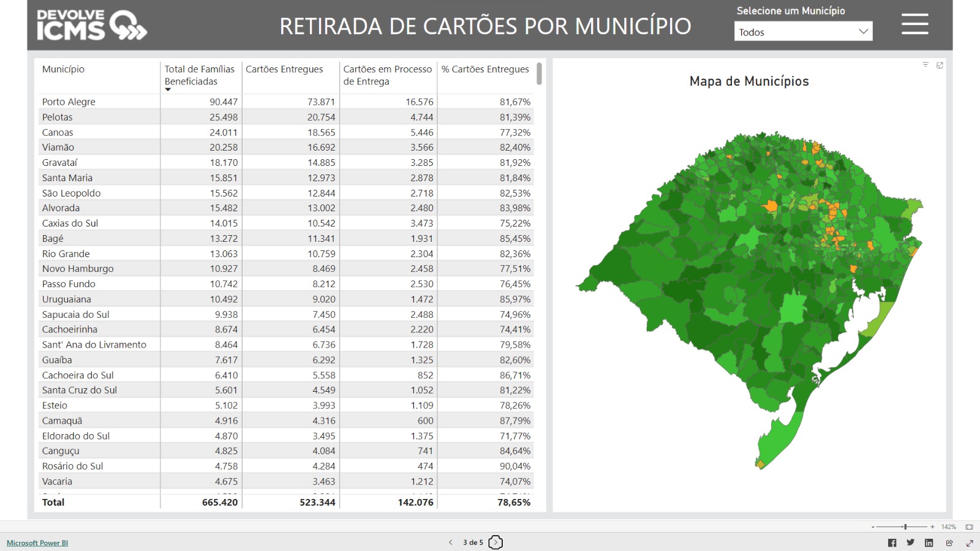Click the % Cartões Entregues column header

click(484, 69)
